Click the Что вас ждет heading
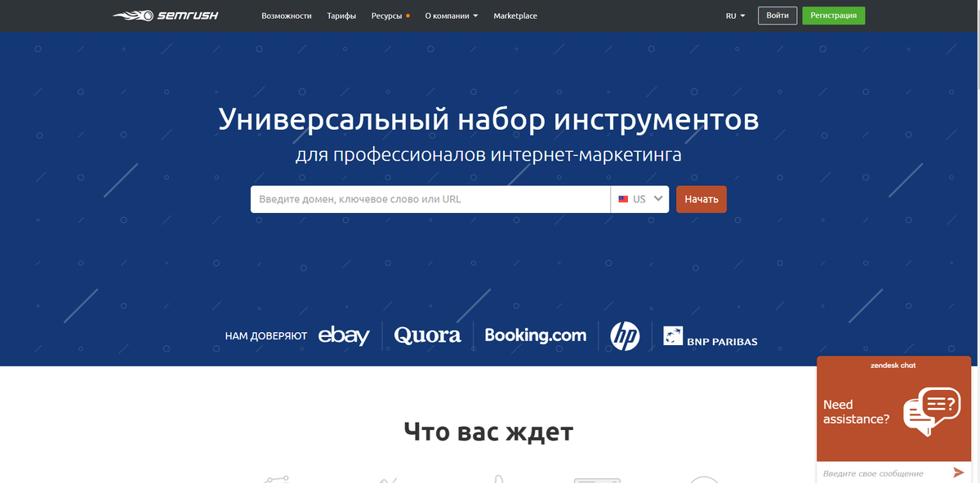 coord(488,432)
